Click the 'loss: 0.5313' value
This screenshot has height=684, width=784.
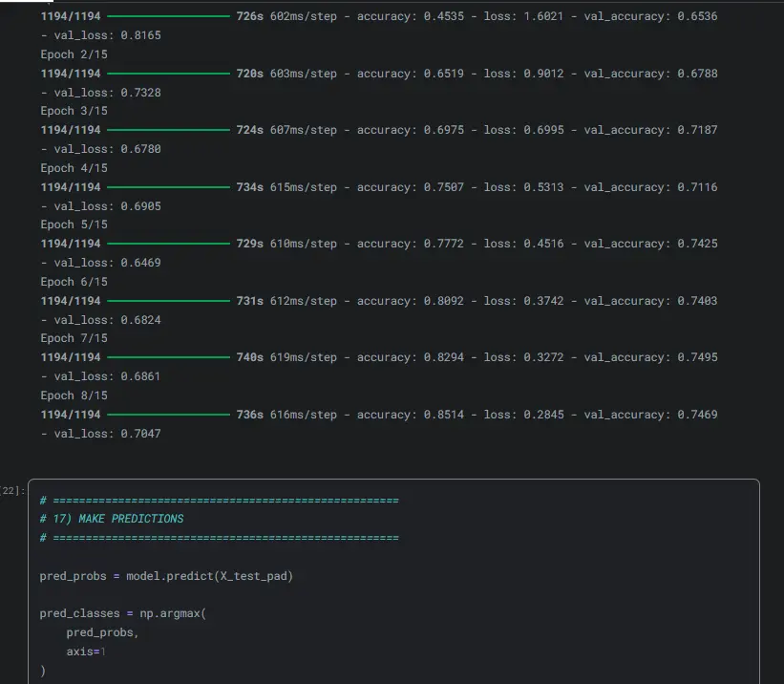[523, 187]
